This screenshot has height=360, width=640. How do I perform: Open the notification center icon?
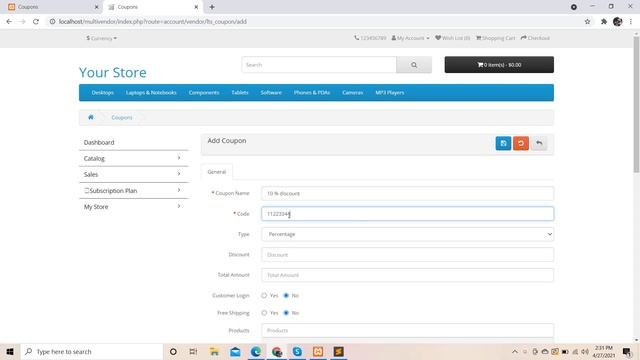[627, 351]
